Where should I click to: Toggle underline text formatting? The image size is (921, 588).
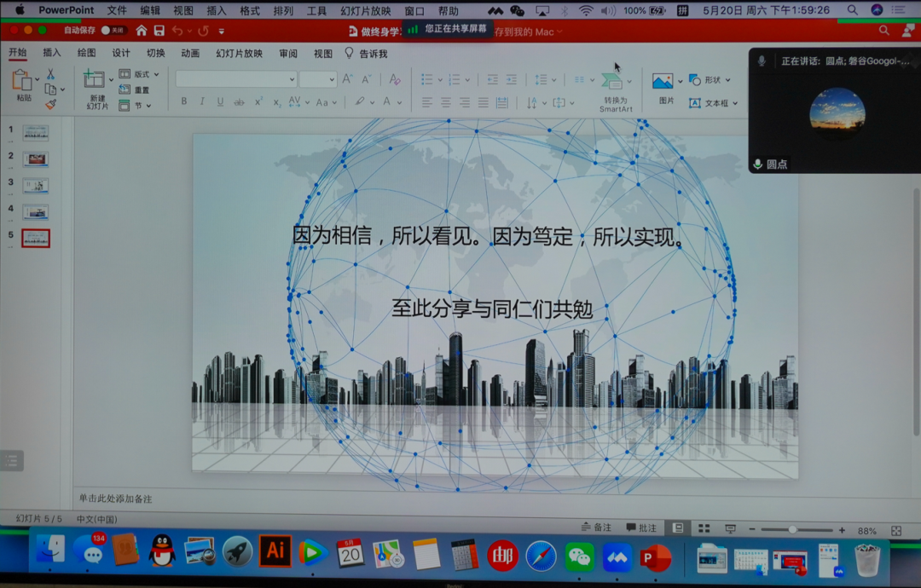click(x=220, y=102)
